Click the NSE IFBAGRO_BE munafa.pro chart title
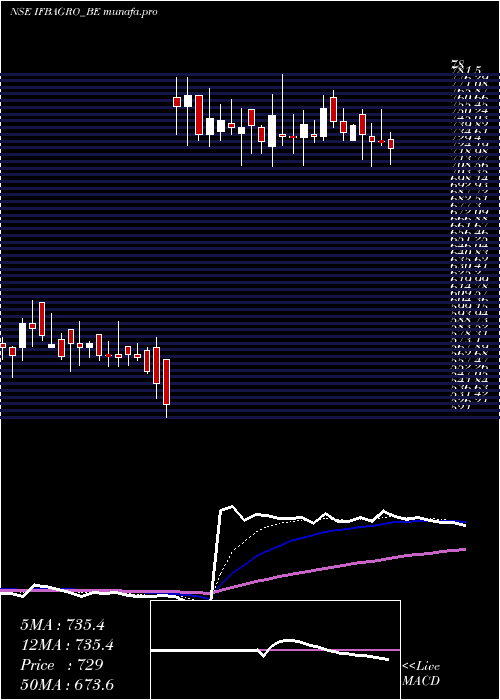500x700 pixels. click(x=83, y=12)
